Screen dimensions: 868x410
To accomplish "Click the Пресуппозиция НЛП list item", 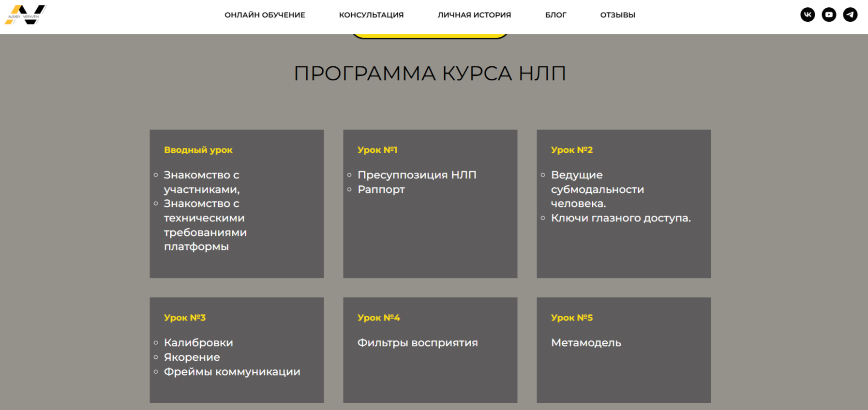I will tap(417, 175).
